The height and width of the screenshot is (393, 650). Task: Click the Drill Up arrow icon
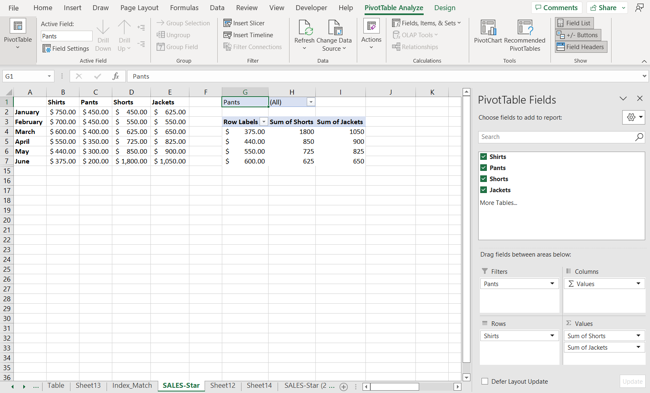[x=124, y=28]
